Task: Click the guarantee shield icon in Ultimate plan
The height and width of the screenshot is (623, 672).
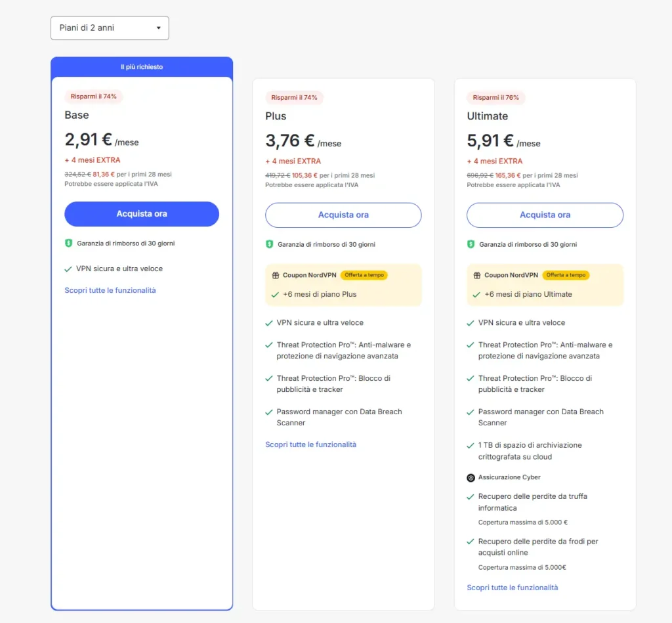Action: [x=471, y=244]
